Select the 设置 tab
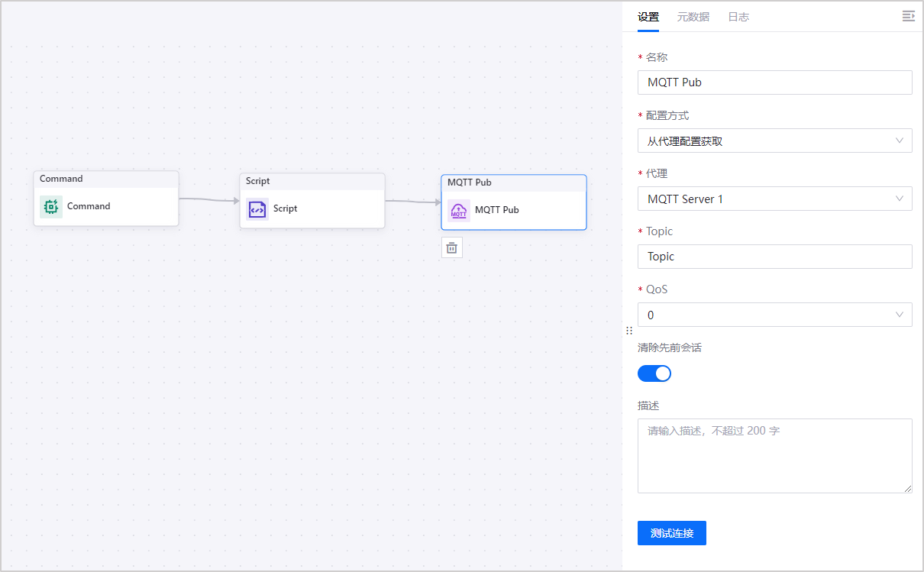 click(648, 17)
